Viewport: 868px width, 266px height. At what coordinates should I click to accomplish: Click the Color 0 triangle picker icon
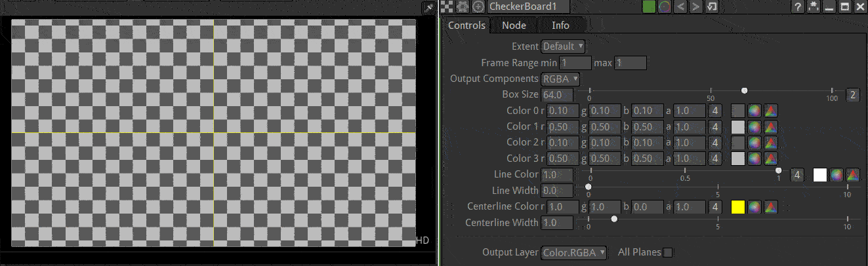tap(770, 111)
